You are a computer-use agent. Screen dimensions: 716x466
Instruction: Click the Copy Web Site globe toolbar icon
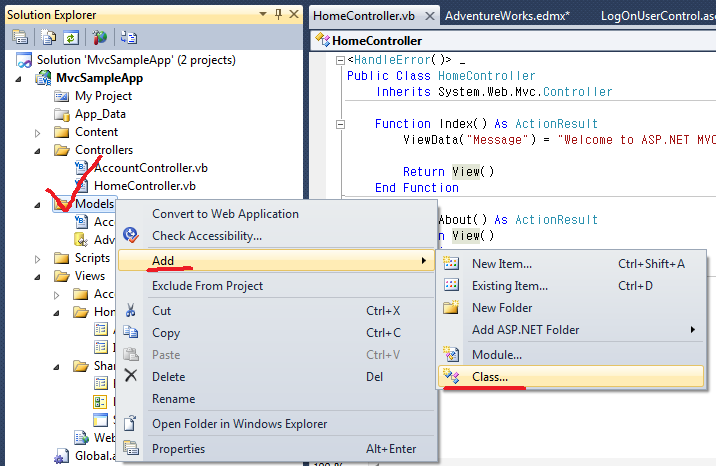pos(100,37)
